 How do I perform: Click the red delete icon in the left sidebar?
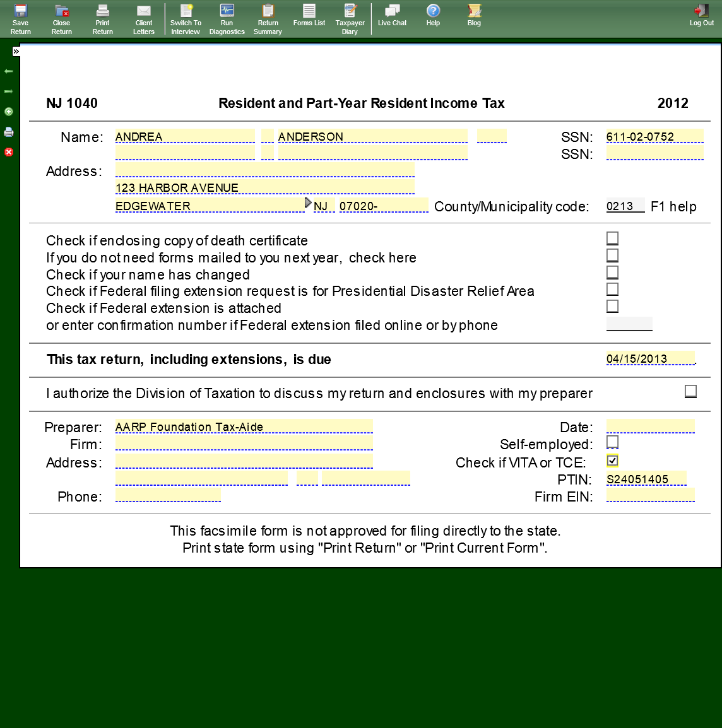click(9, 152)
